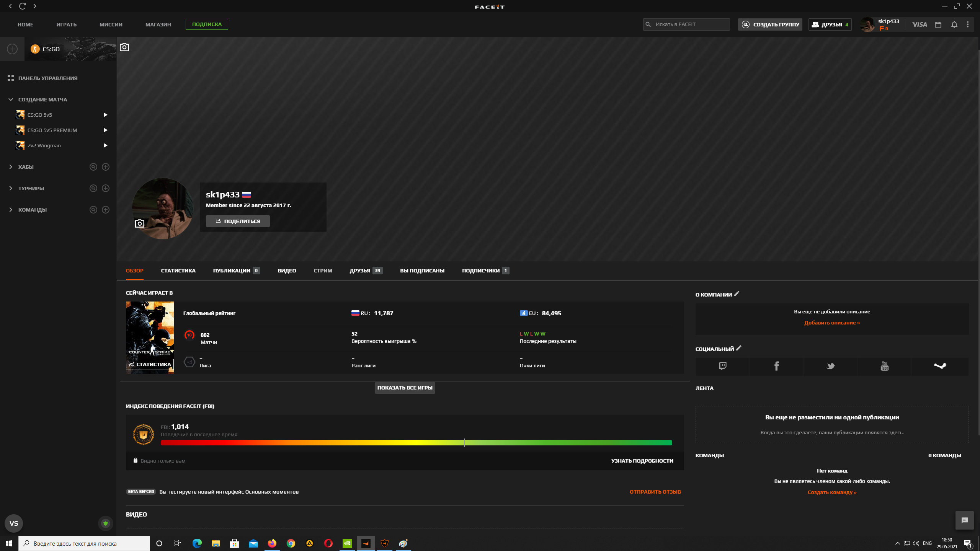This screenshot has width=980, height=551.
Task: Create a team with the plus icon in the КОМАНДЫ row
Action: 106,210
